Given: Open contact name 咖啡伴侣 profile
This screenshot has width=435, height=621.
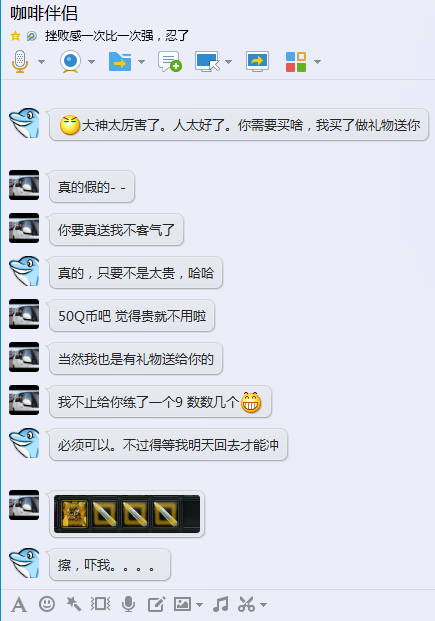Looking at the screenshot, I should coord(44,13).
